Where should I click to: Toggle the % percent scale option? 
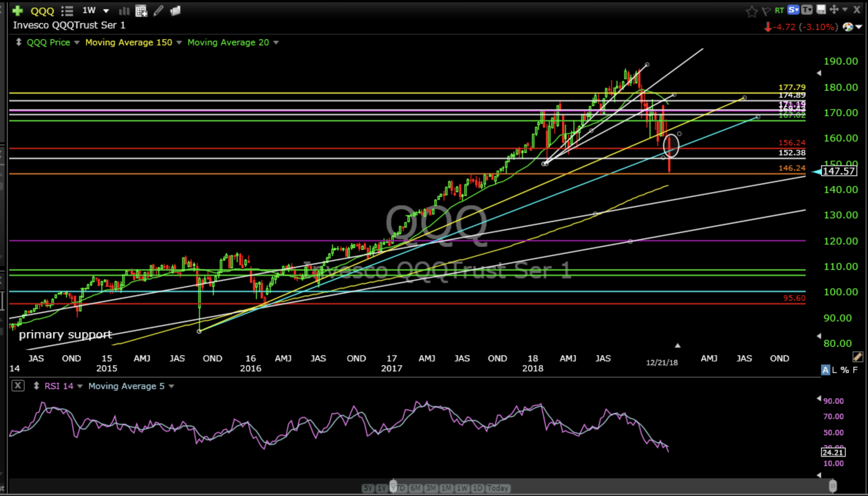tap(844, 370)
